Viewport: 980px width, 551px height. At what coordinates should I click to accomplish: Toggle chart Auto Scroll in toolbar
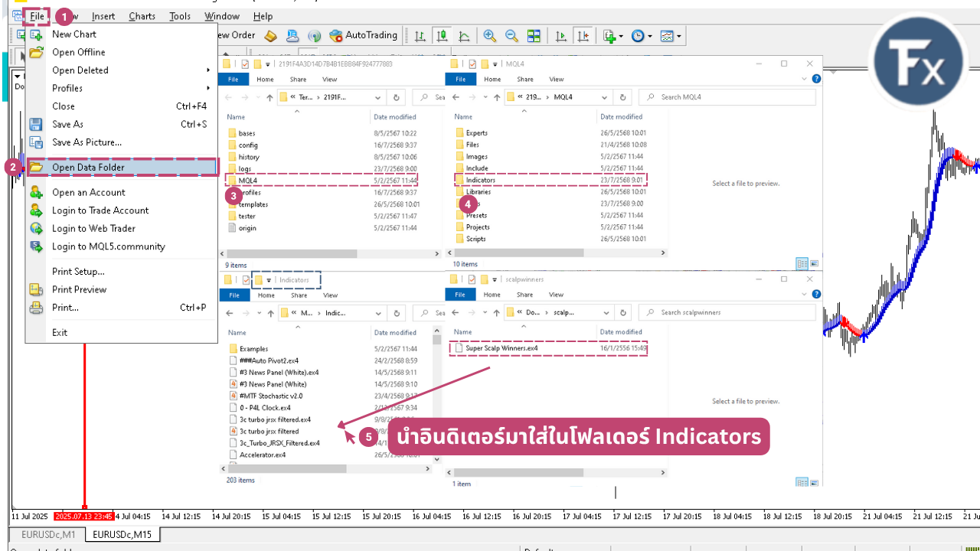(x=561, y=36)
